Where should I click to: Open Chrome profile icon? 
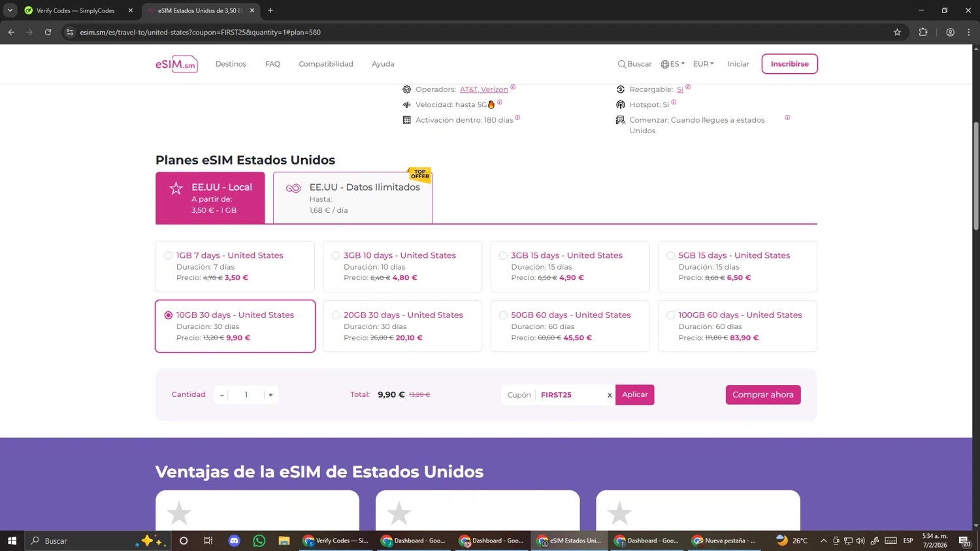950,32
